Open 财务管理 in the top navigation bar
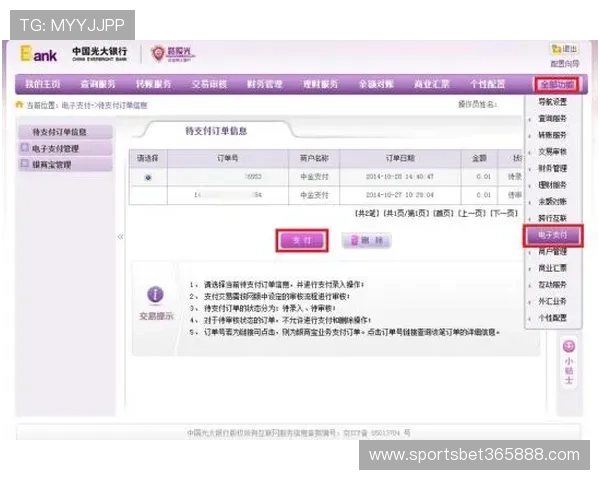The height and width of the screenshot is (480, 600). tap(265, 84)
